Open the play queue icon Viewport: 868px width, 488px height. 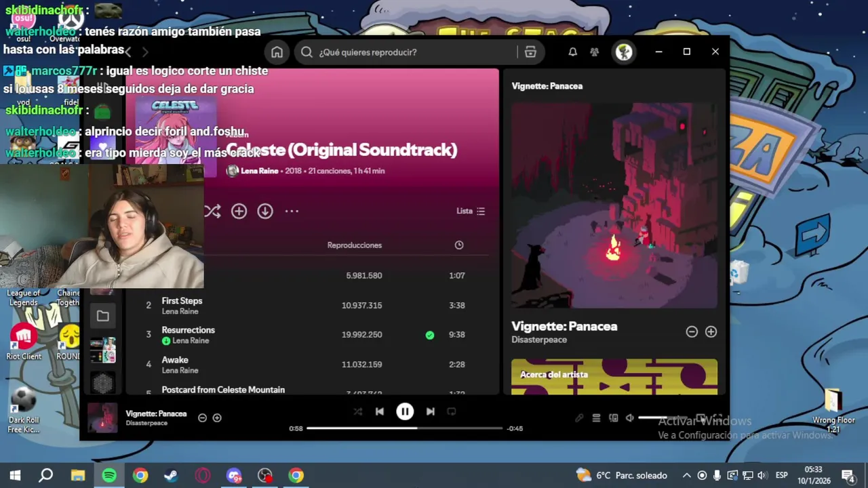click(x=596, y=418)
